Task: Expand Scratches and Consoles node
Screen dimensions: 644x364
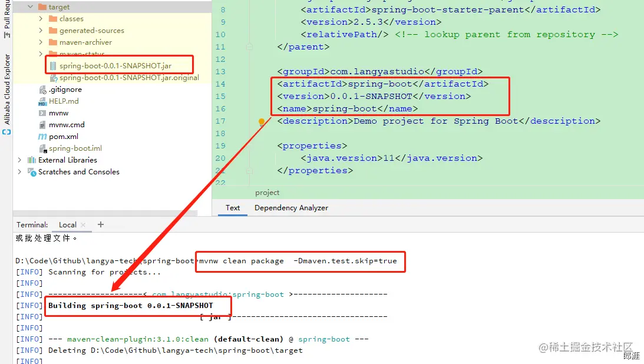Action: pos(19,171)
